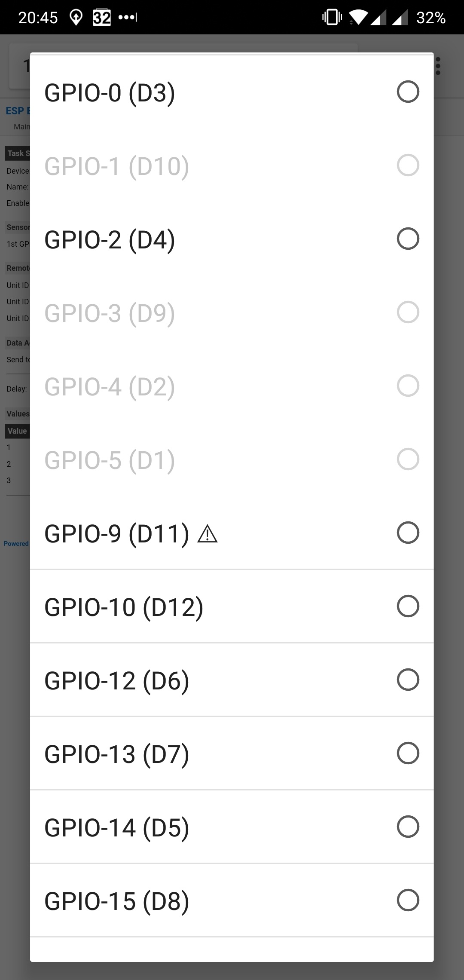Open the browser three-dot overflow menu

[438, 67]
